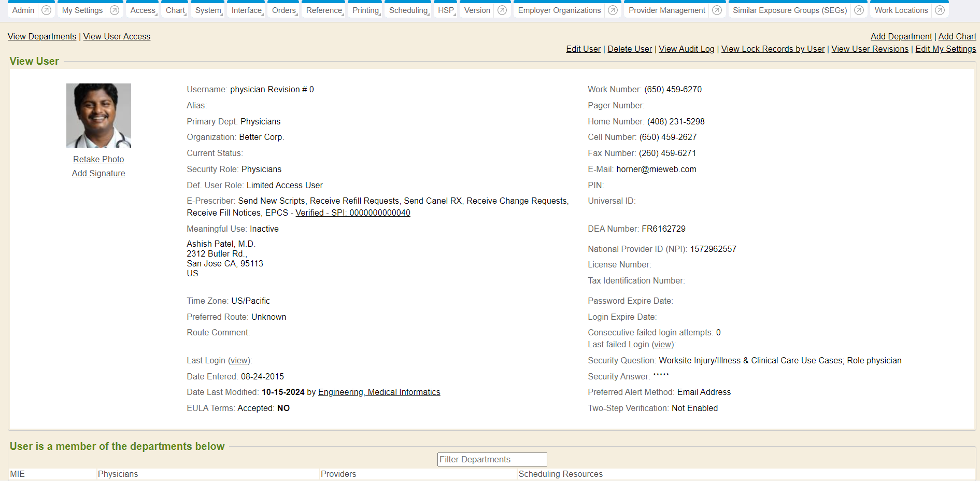Image resolution: width=980 pixels, height=481 pixels.
Task: Expand the Reference menu
Action: point(324,10)
